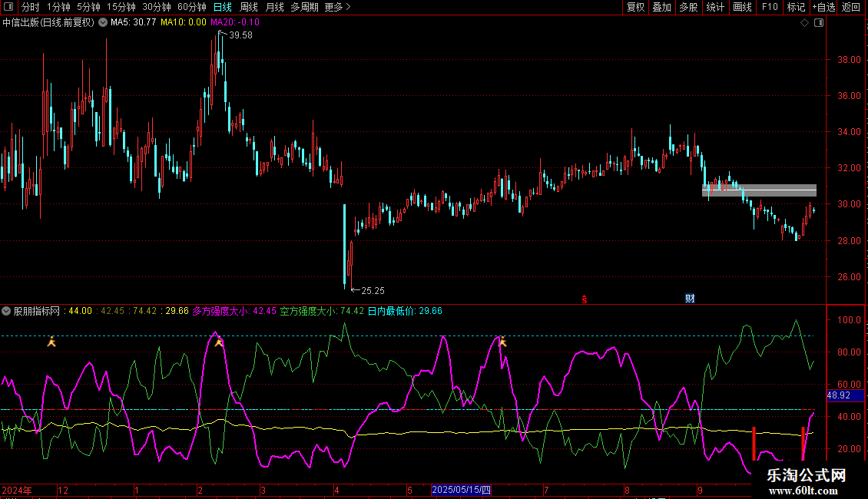The width and height of the screenshot is (868, 499).
Task: Select the 60分钟 timeframe tab
Action: tap(191, 7)
